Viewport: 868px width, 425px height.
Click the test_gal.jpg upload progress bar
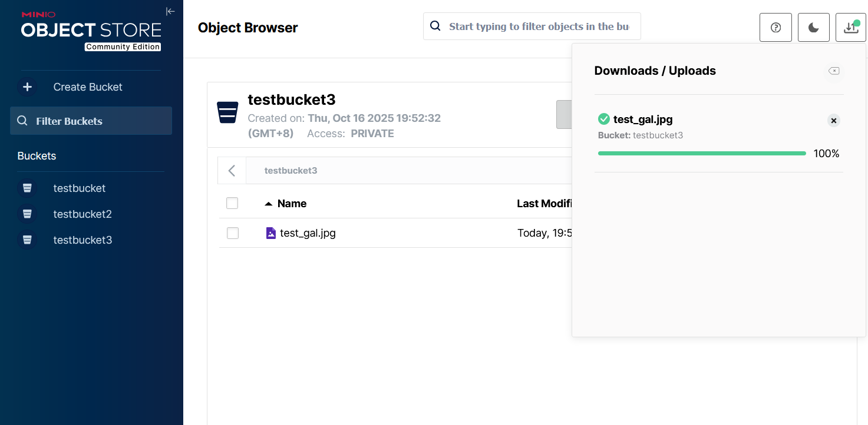(x=701, y=154)
